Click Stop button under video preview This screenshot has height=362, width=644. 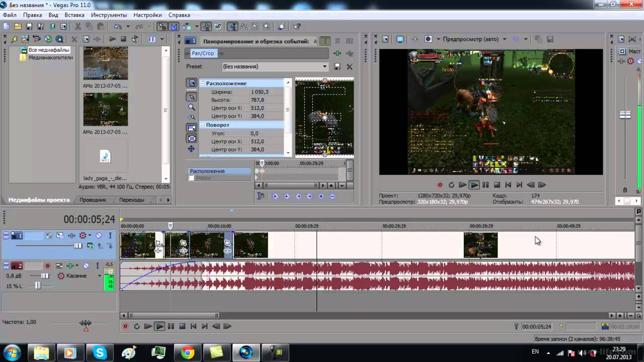497,185
